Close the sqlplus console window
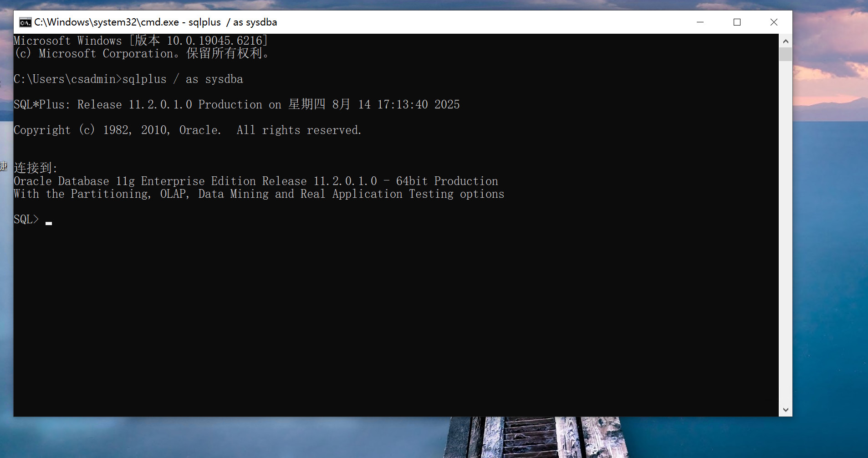Screen dimensions: 868x458 pos(774,22)
